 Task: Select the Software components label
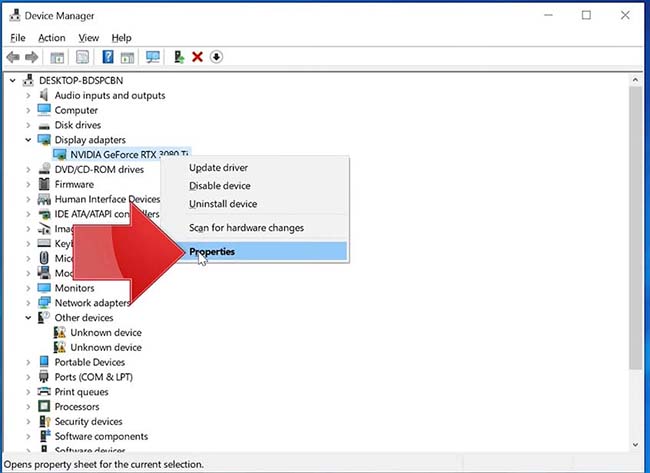point(101,436)
